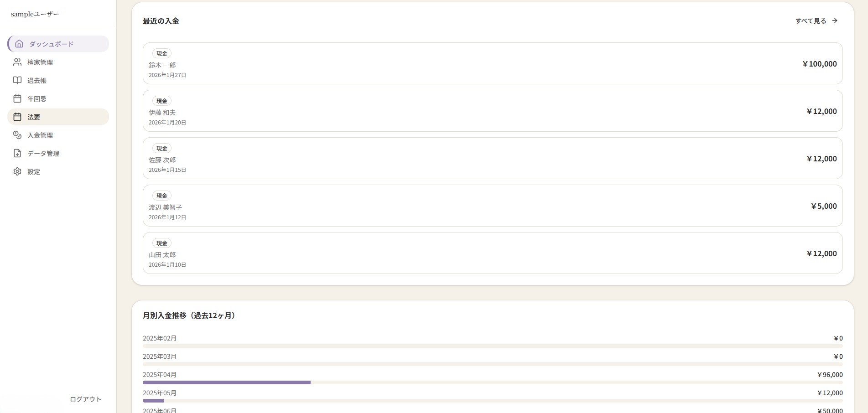
Task: Click the arrow next to すべて見る
Action: click(x=835, y=21)
